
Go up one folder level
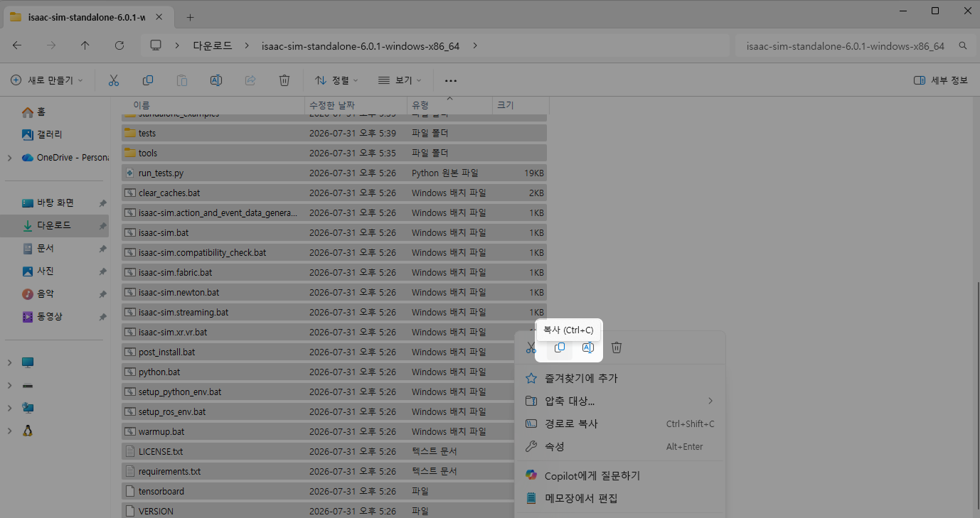[85, 45]
